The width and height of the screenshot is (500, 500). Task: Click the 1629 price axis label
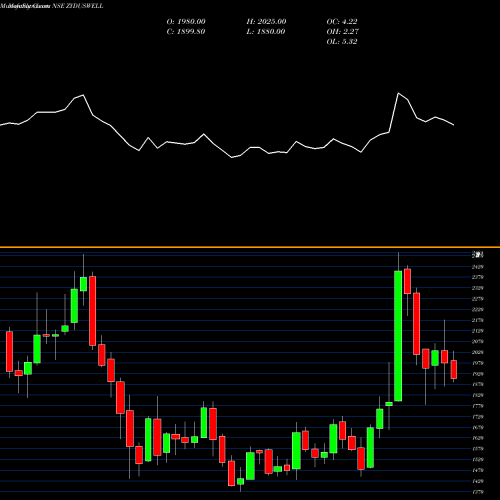tap(478, 438)
